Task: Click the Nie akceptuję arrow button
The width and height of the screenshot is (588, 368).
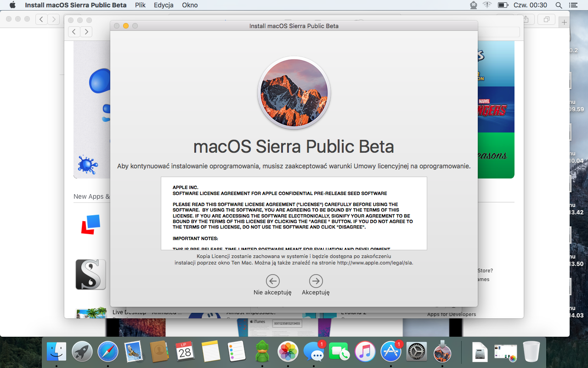Action: tap(272, 281)
